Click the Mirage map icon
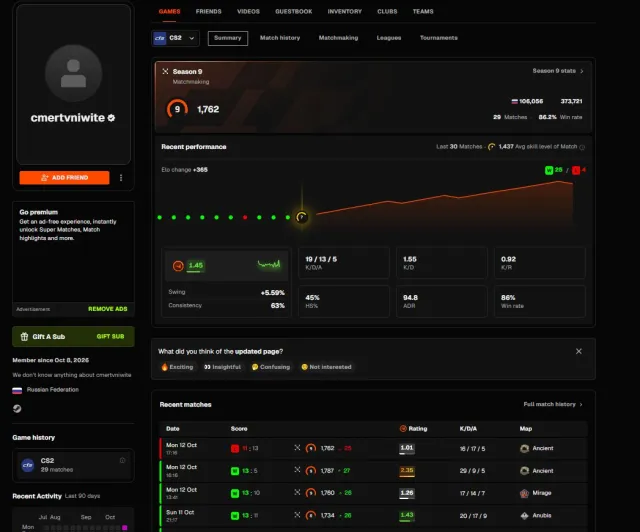640x532 pixels. click(524, 493)
